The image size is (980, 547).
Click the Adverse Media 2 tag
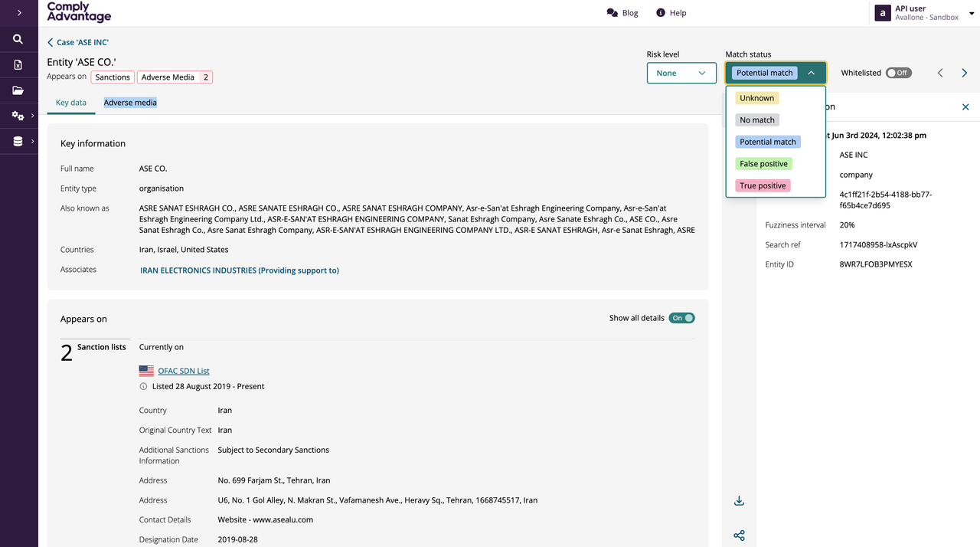coord(175,77)
